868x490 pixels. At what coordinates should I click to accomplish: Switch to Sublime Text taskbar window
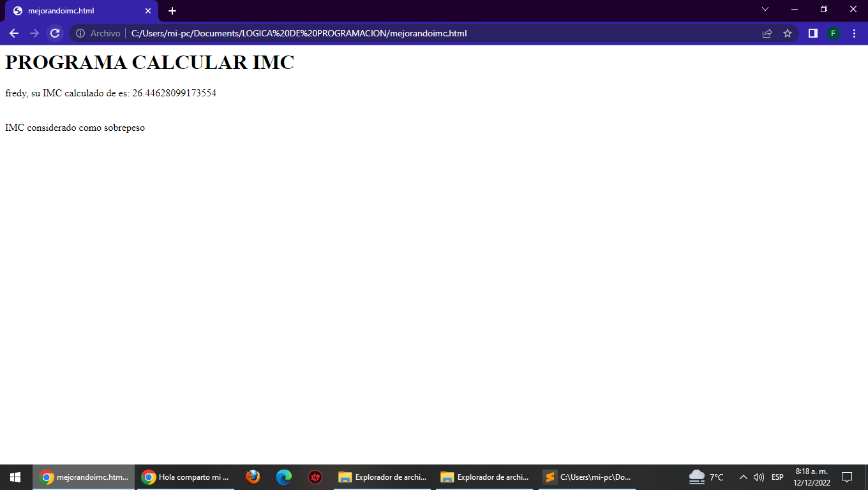coord(587,477)
